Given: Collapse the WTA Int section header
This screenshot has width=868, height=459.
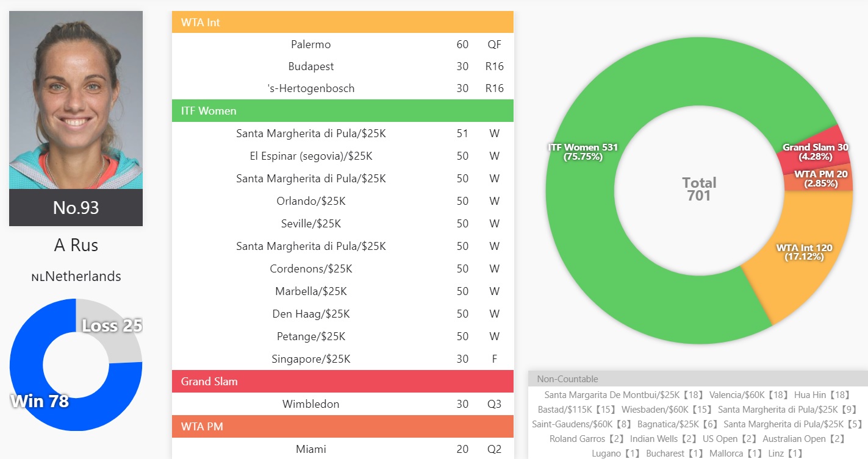Looking at the screenshot, I should click(342, 23).
